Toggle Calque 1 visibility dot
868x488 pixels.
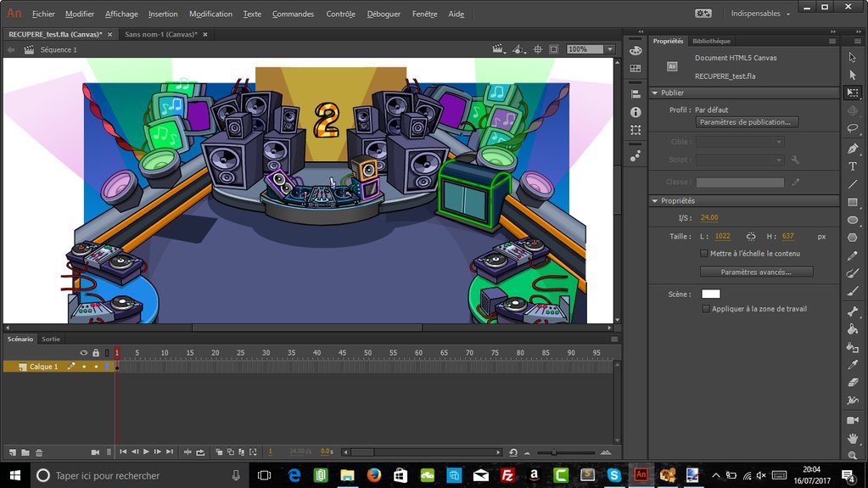[84, 367]
